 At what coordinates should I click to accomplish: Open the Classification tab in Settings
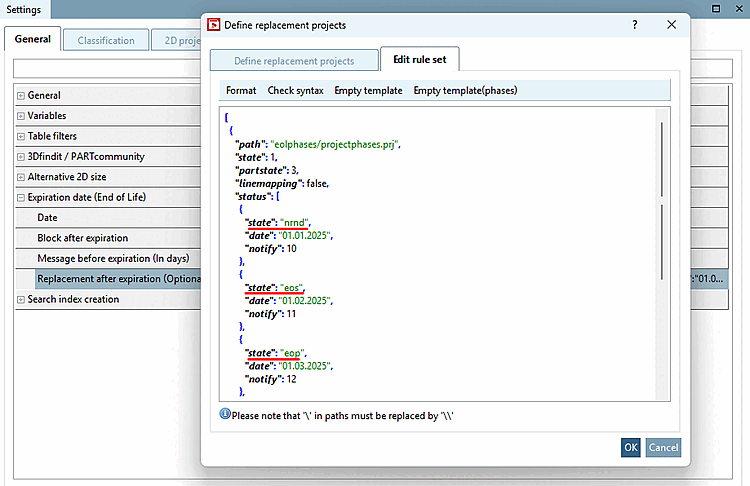pos(106,41)
